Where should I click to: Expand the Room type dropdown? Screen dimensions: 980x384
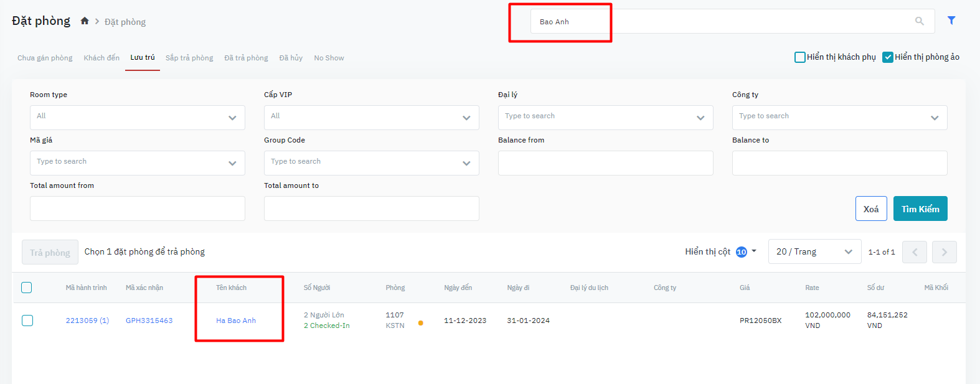137,118
